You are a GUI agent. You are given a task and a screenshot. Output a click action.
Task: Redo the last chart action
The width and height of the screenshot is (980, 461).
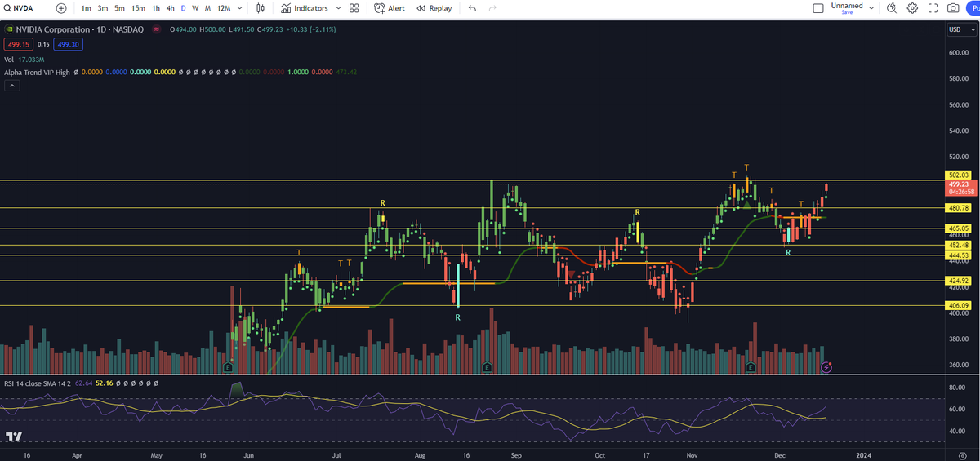tap(492, 8)
